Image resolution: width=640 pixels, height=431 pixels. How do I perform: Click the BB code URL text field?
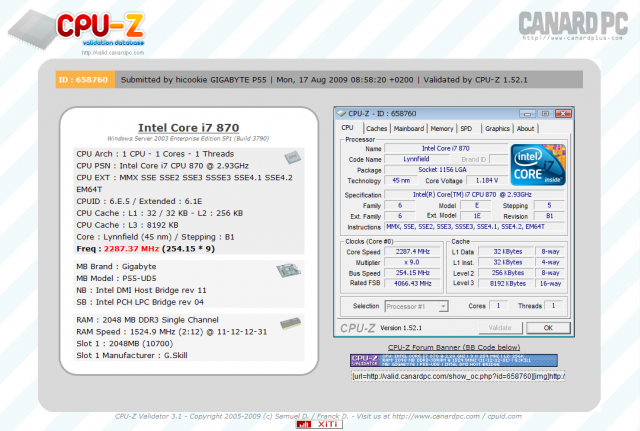click(x=458, y=376)
